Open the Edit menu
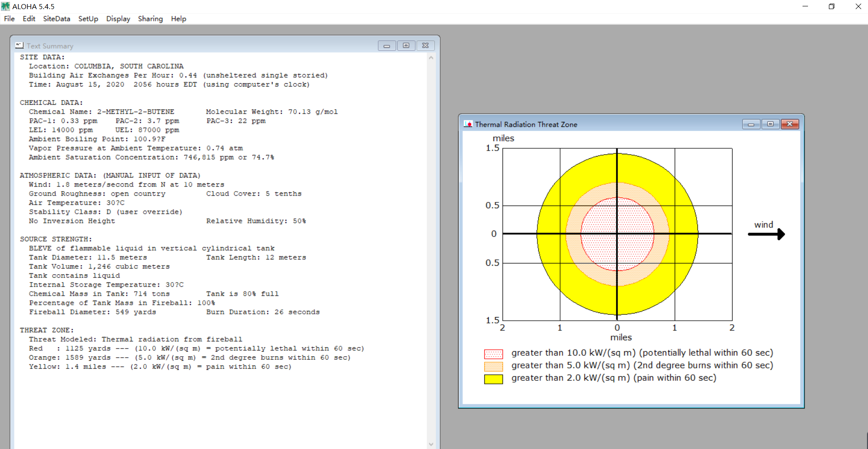The height and width of the screenshot is (449, 868). [x=29, y=19]
